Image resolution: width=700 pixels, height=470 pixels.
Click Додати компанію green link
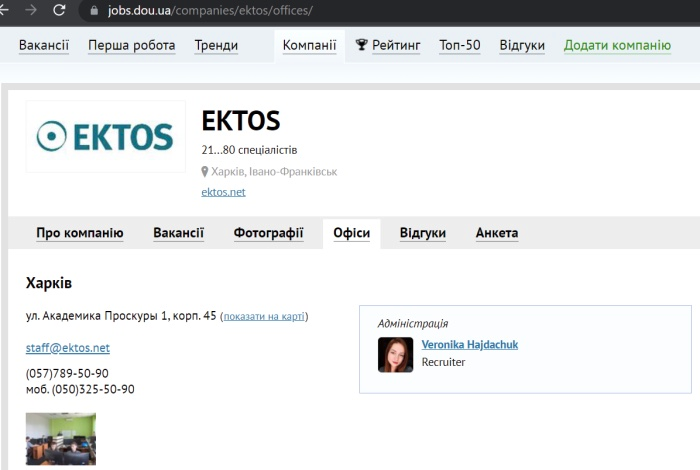click(617, 45)
